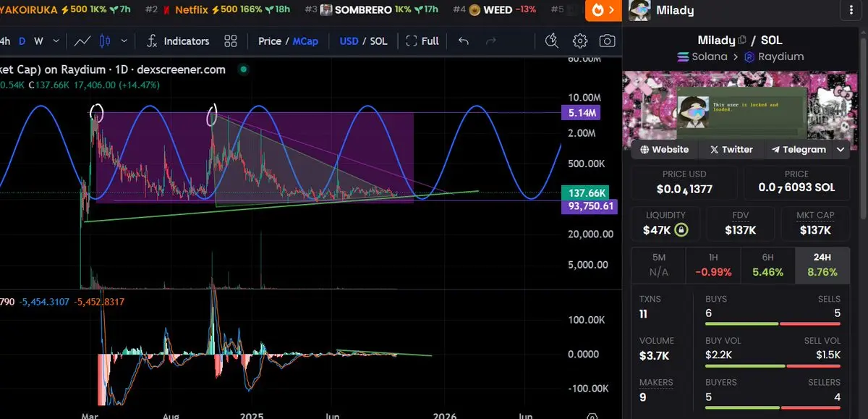Select the 1H stats tab
868x419 pixels.
tap(713, 265)
